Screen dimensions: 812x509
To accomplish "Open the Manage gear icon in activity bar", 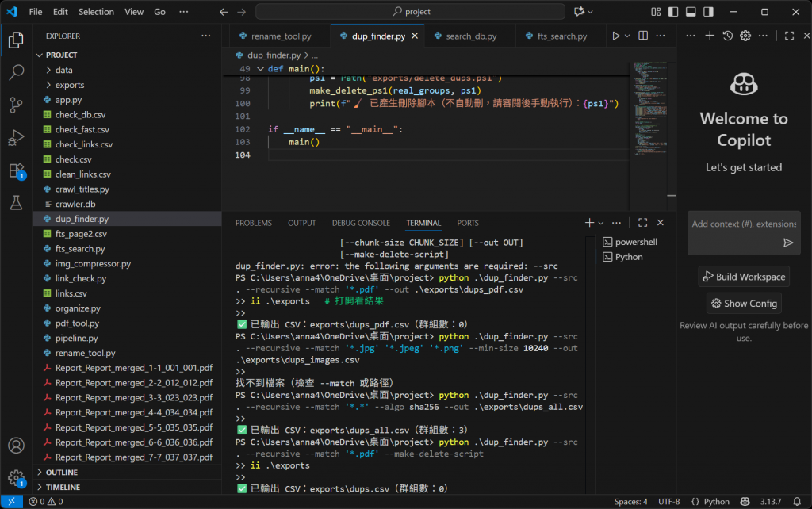I will pyautogui.click(x=16, y=477).
